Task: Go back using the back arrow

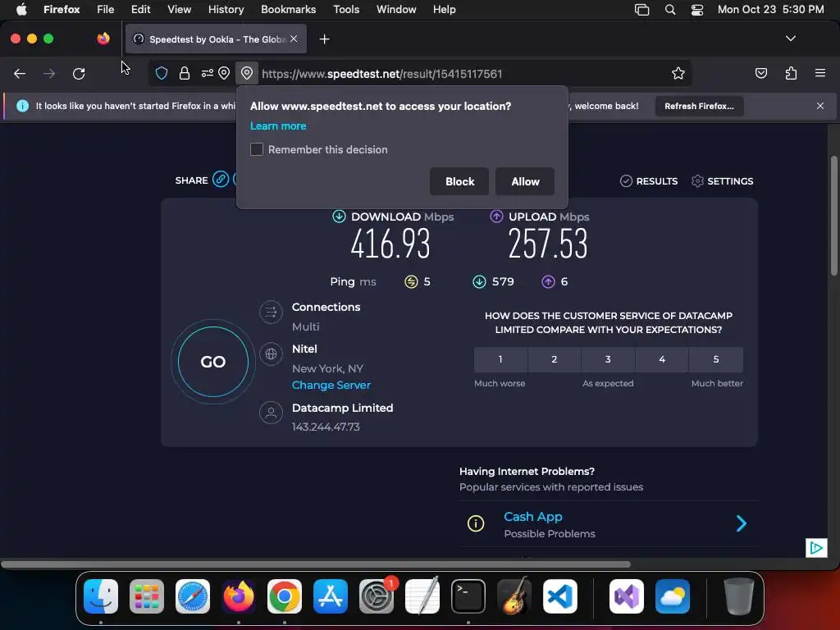Action: [x=20, y=73]
